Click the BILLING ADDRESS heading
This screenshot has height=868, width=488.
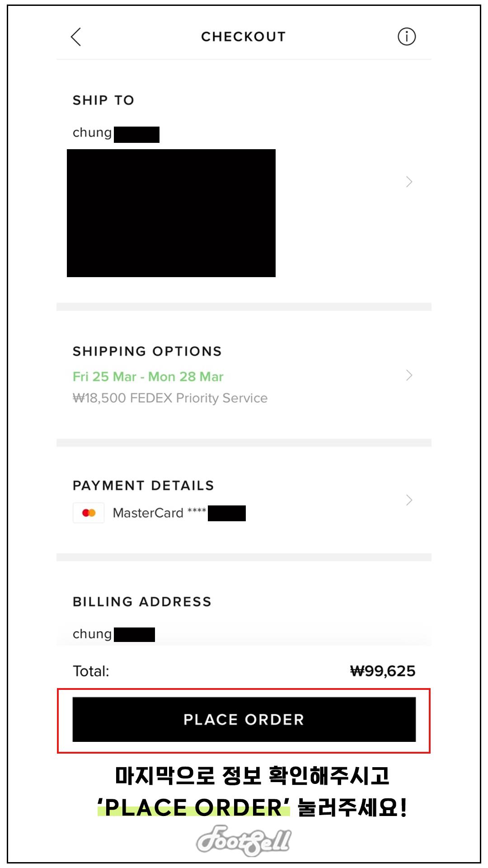click(142, 602)
